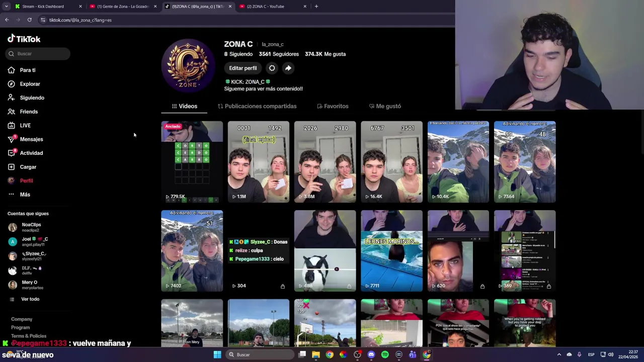The image size is (644, 362).
Task: Go to the Siguiendo feed
Action: 26,98
